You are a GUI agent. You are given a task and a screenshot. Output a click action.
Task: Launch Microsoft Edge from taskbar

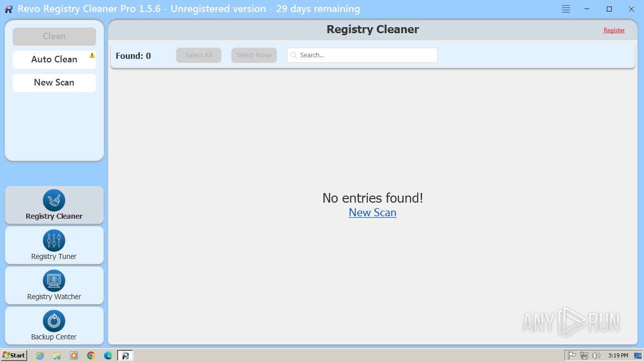coord(108,355)
